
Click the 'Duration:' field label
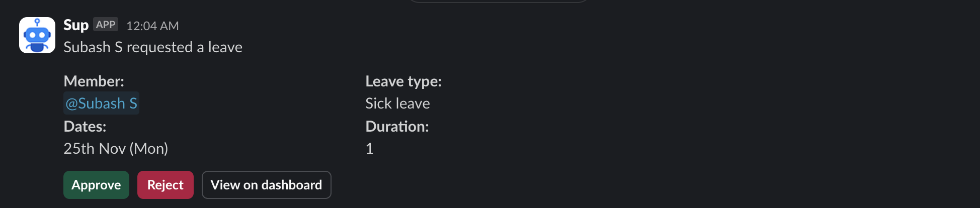[x=397, y=127]
